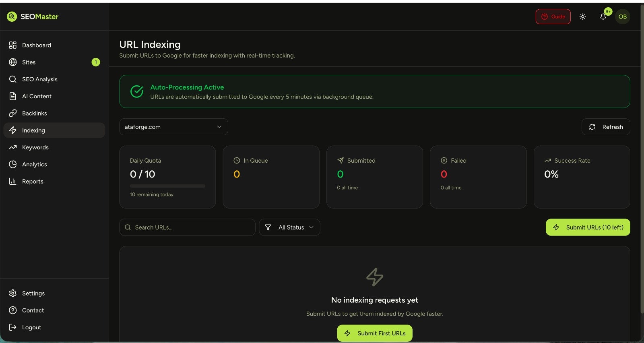Click the AI Content document icon

[13, 96]
